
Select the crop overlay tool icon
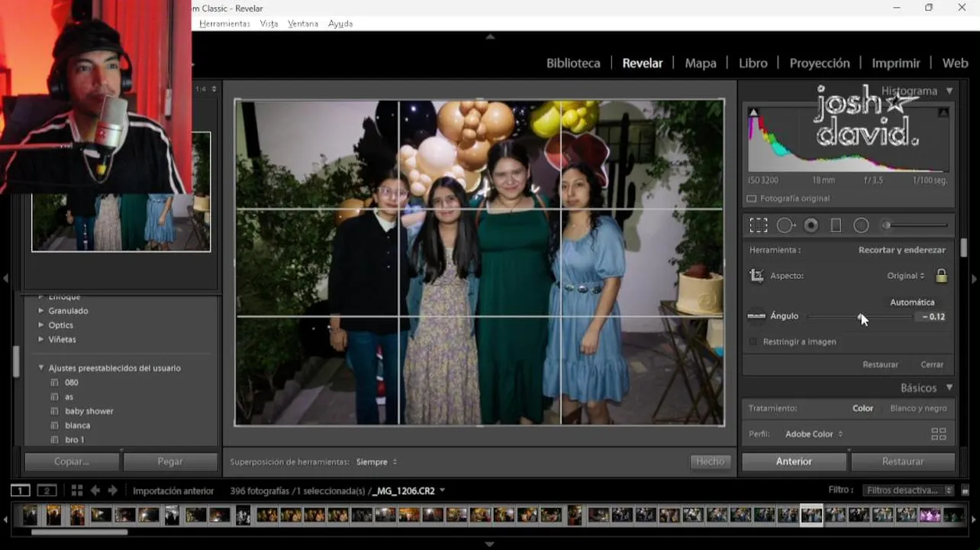coord(758,225)
